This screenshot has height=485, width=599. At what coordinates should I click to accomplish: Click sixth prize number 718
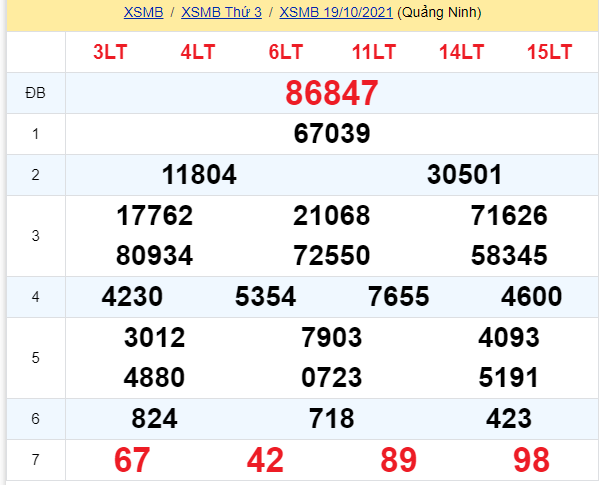(x=332, y=419)
